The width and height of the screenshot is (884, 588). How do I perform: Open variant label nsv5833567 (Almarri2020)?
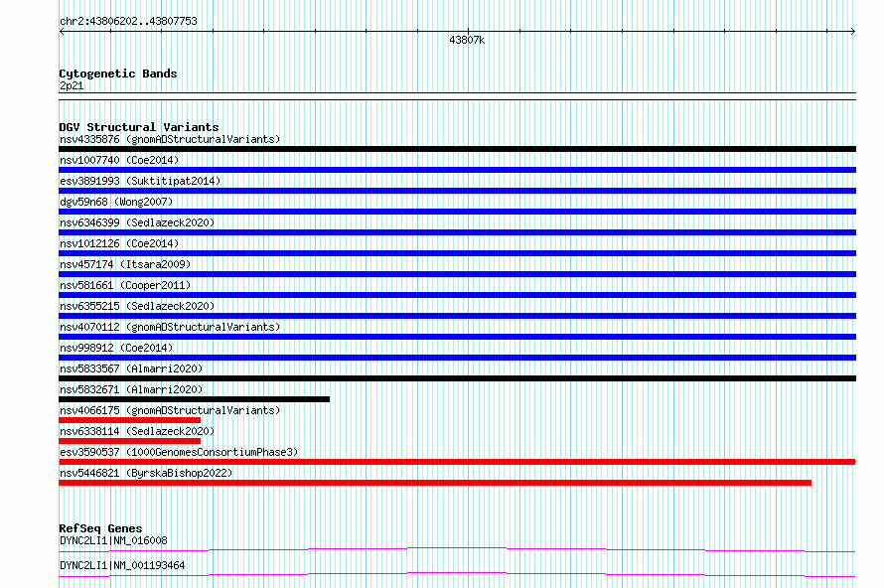(131, 368)
